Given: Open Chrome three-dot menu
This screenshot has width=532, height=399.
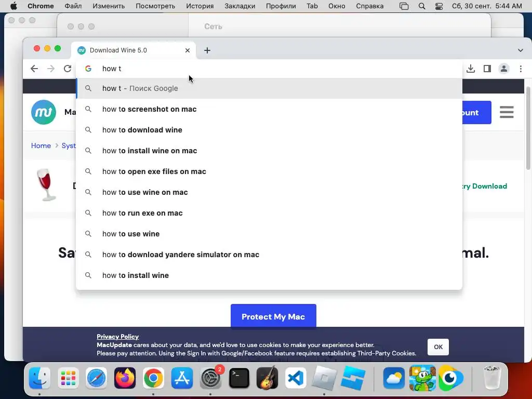Looking at the screenshot, I should pyautogui.click(x=521, y=69).
